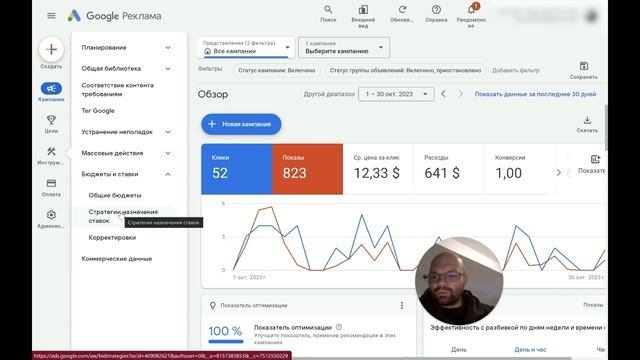This screenshot has width=640, height=360.
Task: Switch to День и час tab
Action: coord(530,349)
